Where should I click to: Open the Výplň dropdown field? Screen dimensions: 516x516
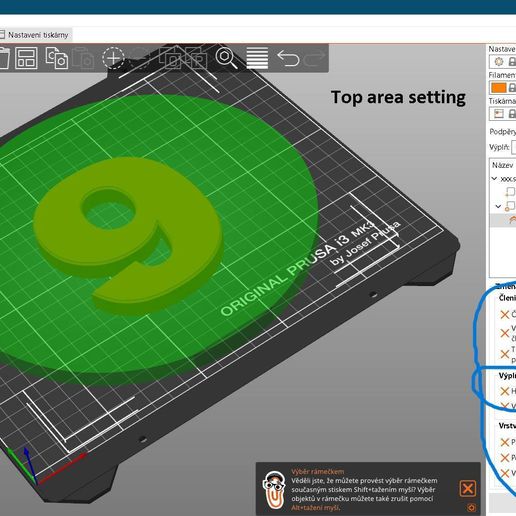tap(514, 147)
